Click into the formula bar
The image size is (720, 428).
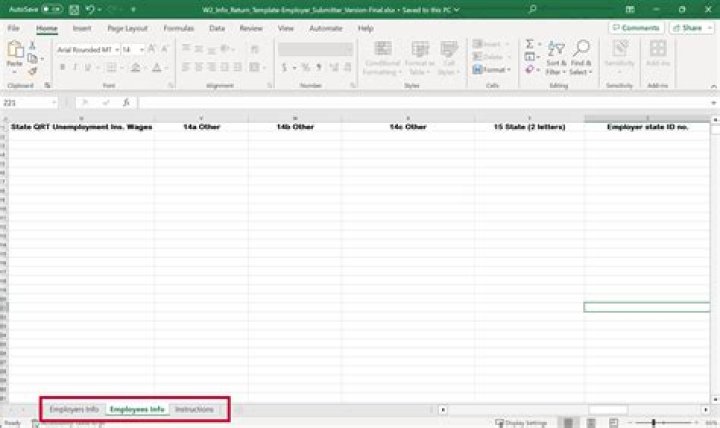pyautogui.click(x=422, y=103)
